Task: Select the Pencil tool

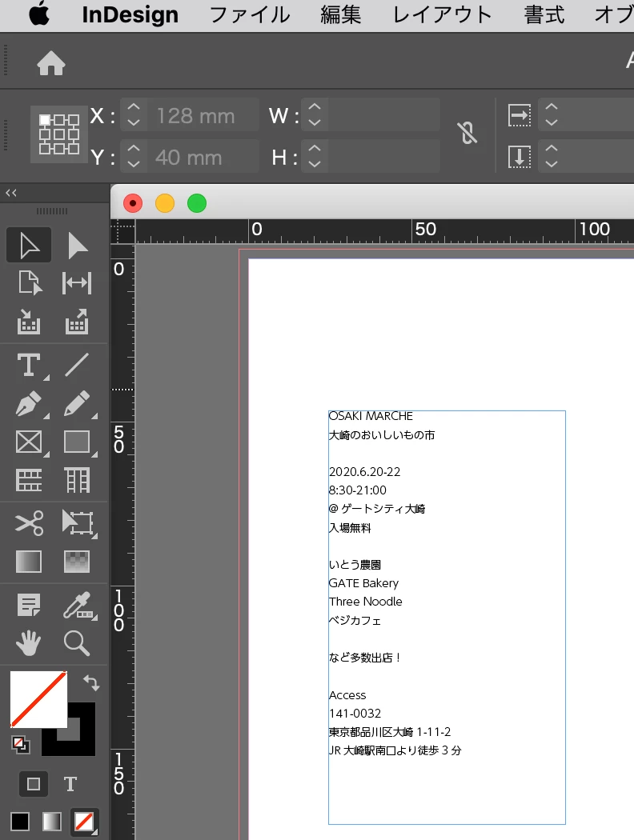Action: tap(77, 403)
